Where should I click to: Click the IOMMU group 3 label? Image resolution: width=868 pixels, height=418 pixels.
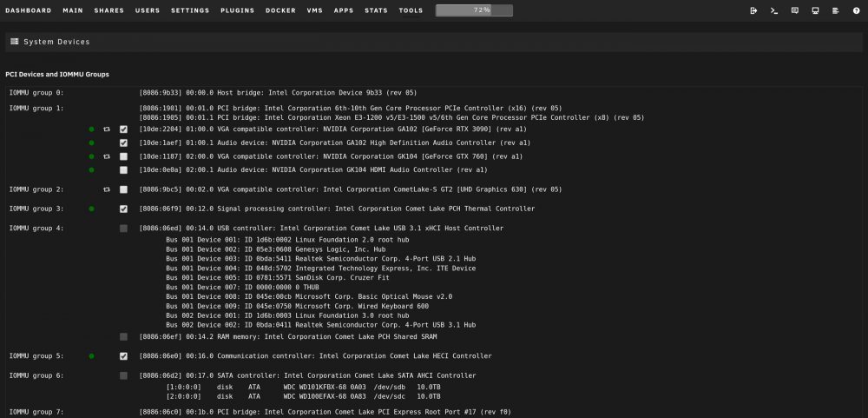36,209
